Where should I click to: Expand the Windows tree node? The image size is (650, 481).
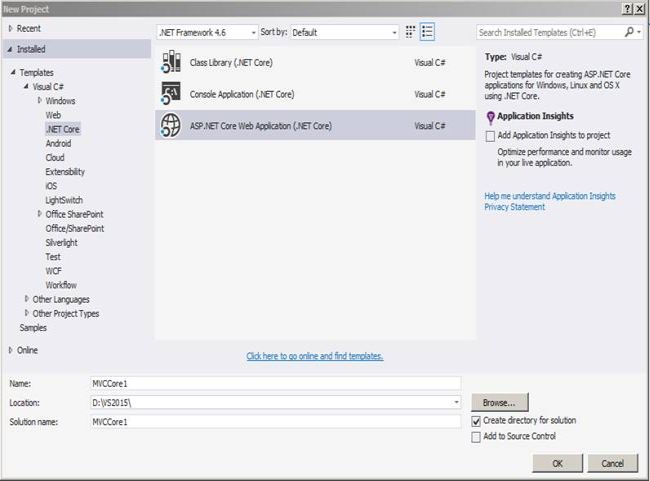40,100
